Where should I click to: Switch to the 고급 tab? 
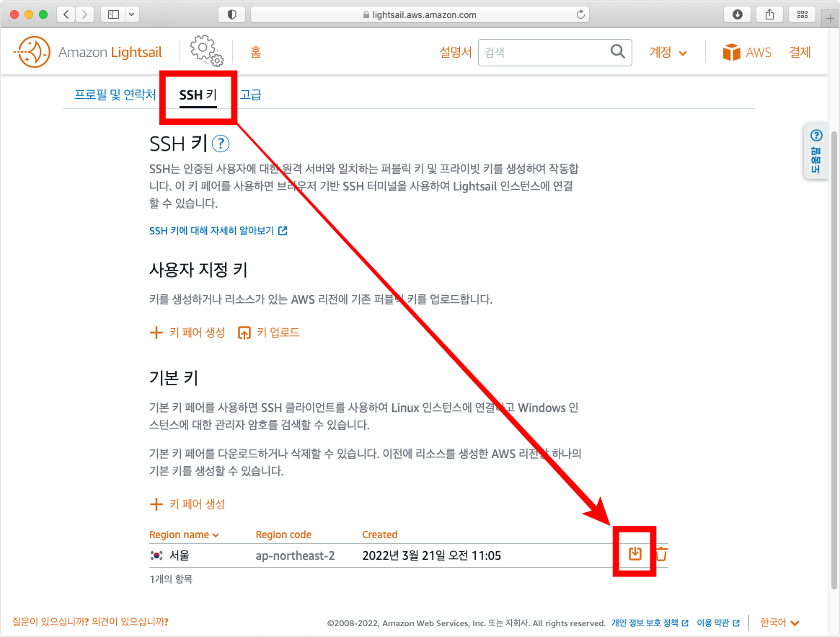tap(251, 95)
